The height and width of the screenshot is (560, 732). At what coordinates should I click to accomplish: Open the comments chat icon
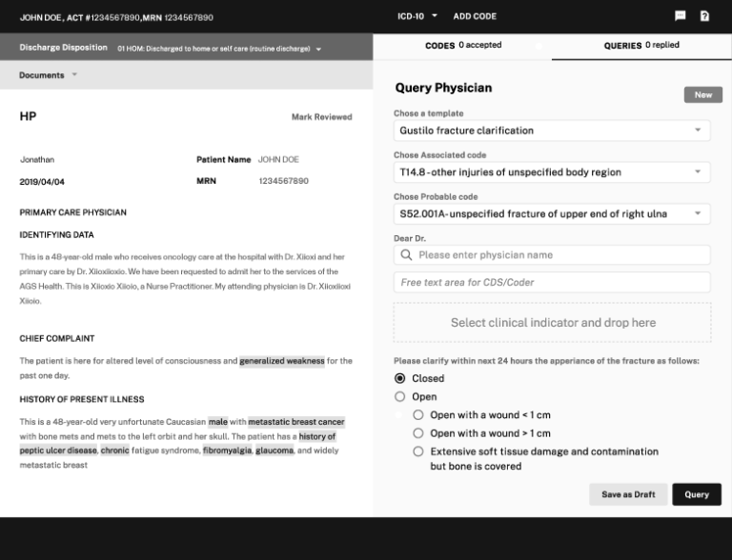tap(680, 16)
